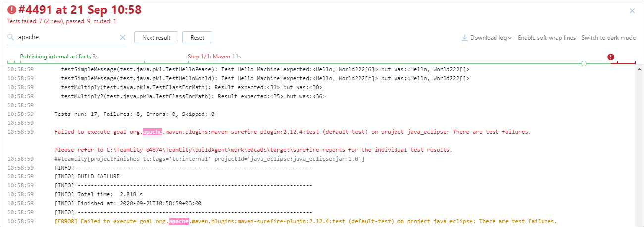Click the red build error icon beside #4491

pos(12,10)
